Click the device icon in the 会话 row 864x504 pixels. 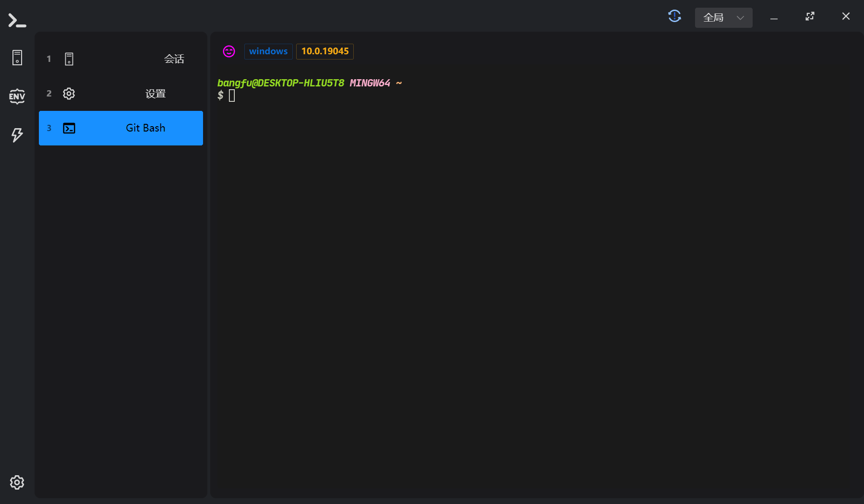(69, 59)
